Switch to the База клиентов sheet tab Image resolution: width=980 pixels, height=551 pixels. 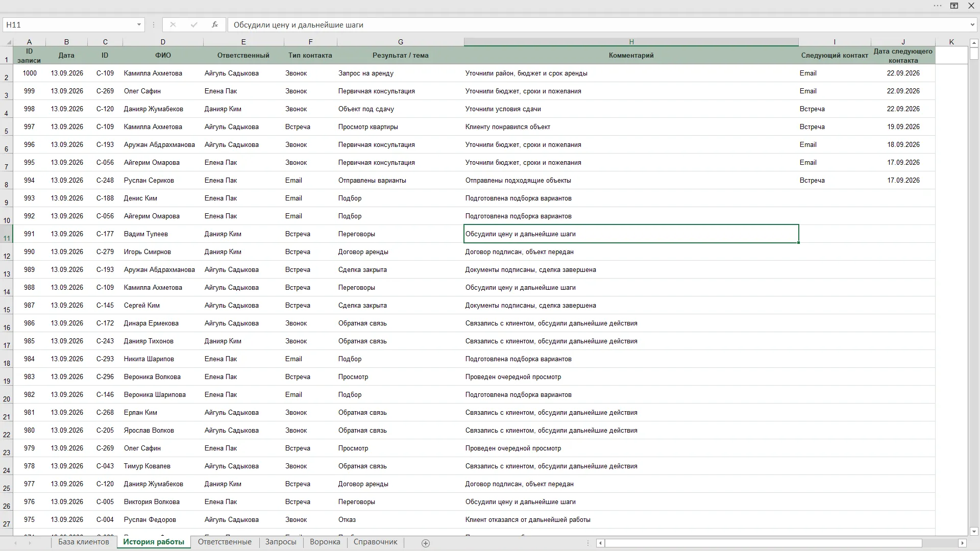(84, 542)
